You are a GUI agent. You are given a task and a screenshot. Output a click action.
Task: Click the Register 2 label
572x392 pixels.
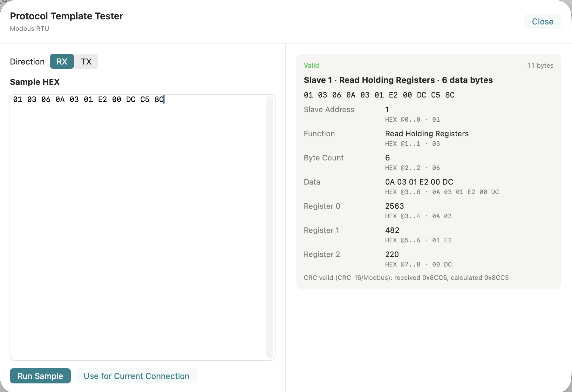click(322, 254)
